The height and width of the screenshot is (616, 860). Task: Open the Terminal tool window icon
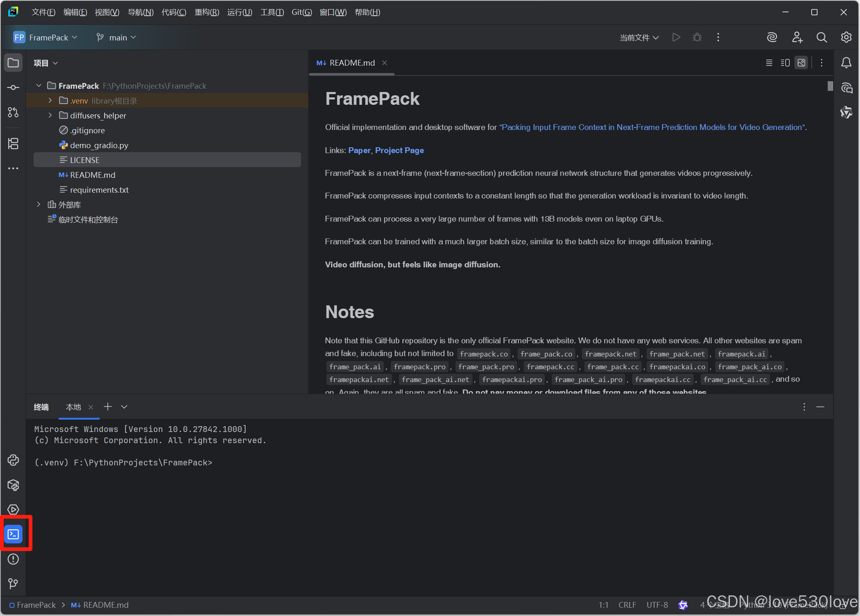13,534
